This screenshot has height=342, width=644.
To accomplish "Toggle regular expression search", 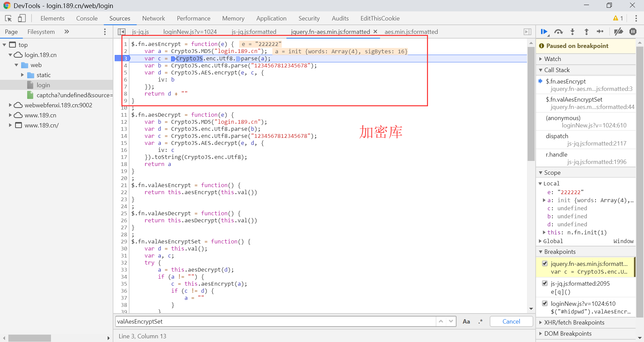I will pyautogui.click(x=481, y=322).
